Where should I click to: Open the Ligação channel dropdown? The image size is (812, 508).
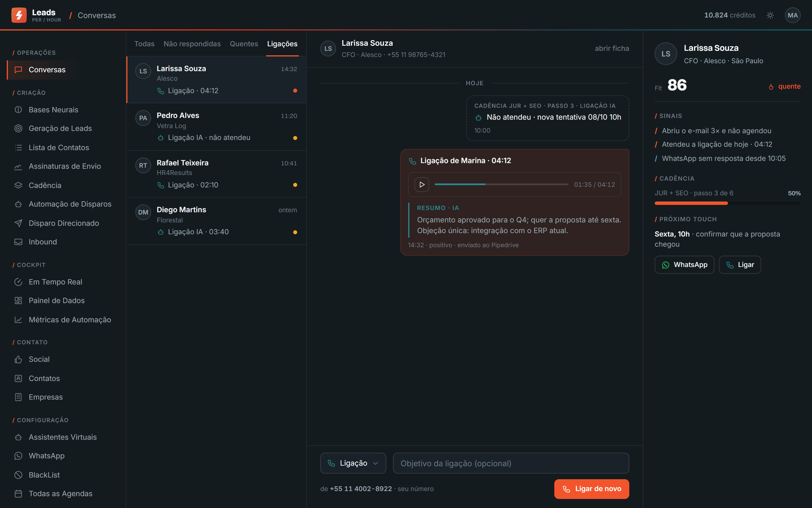[x=353, y=463]
